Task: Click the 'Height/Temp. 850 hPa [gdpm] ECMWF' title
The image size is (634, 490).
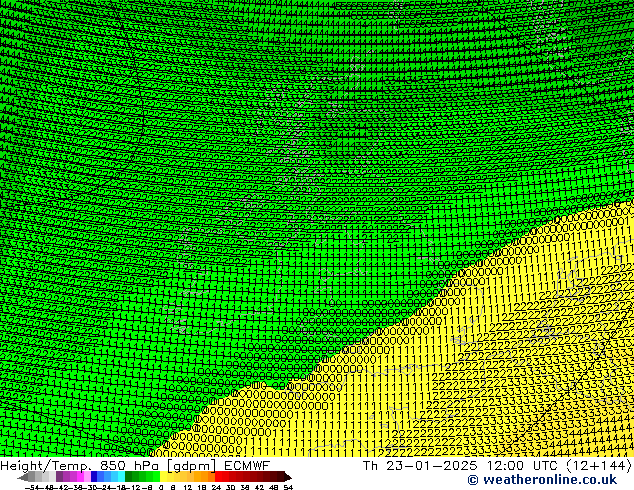Action: point(135,465)
